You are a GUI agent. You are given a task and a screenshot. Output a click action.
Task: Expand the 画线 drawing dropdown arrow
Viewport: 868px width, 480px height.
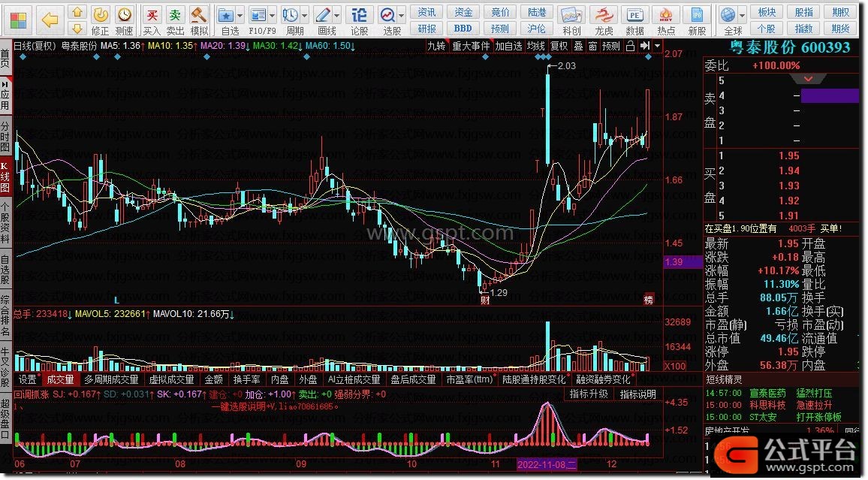336,16
